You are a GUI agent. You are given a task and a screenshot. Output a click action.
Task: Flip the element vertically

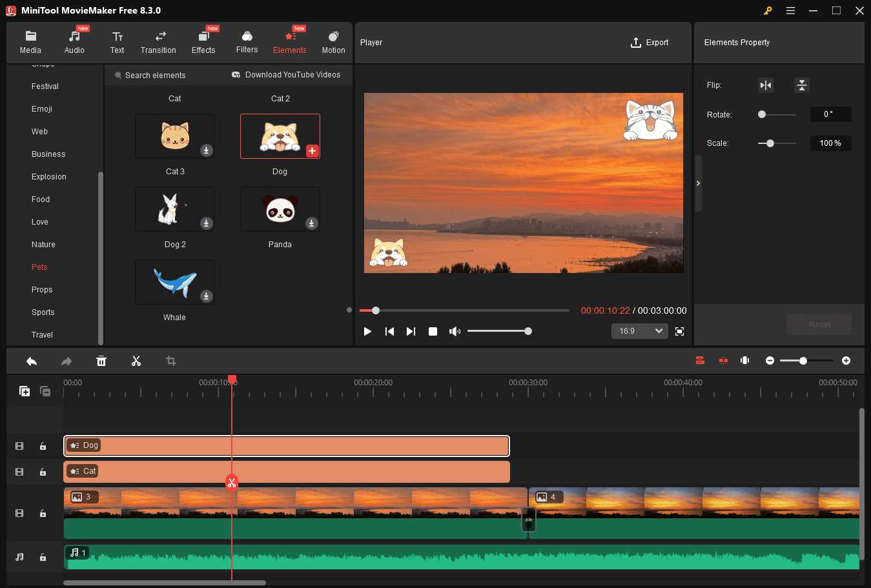pos(801,85)
